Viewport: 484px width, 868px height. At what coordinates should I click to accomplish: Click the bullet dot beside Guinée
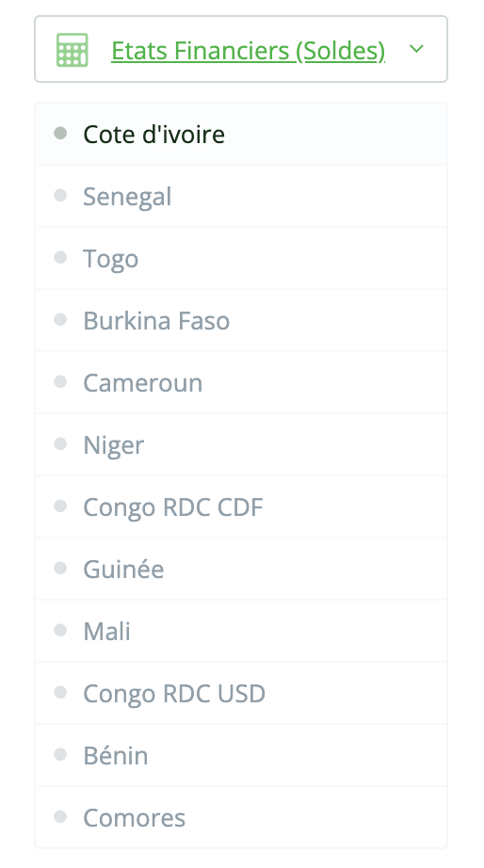tap(60, 568)
